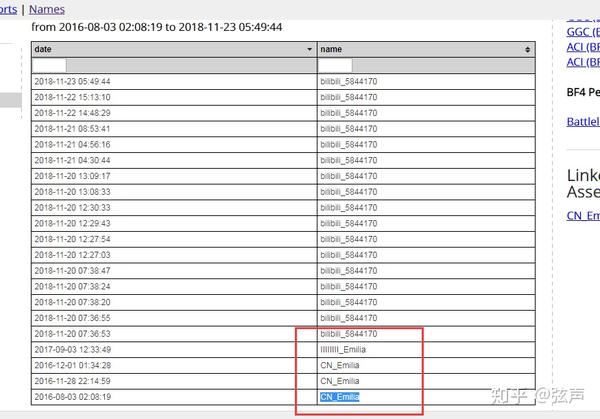Sort by date column arrow

pos(309,49)
